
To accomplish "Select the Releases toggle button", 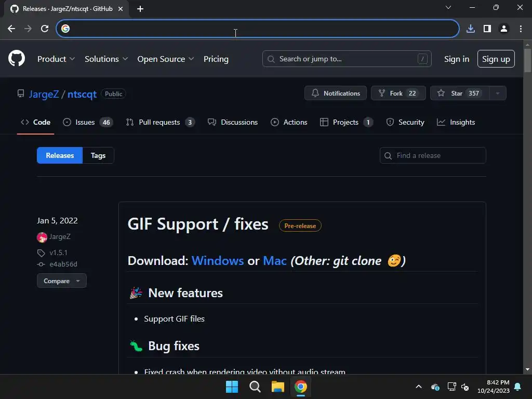I will [60, 155].
